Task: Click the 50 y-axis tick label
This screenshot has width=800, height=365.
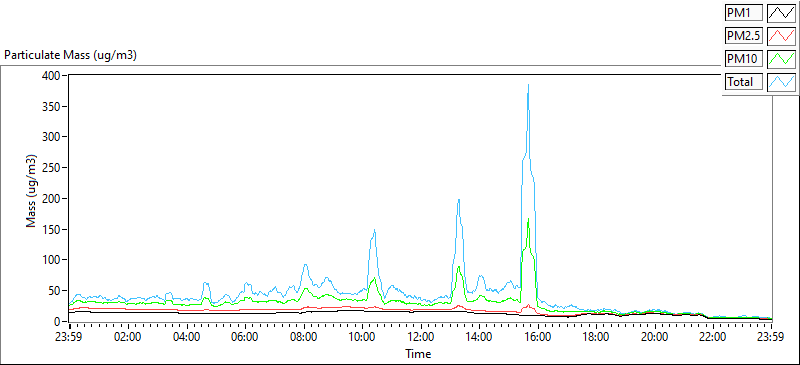Action: click(x=55, y=291)
